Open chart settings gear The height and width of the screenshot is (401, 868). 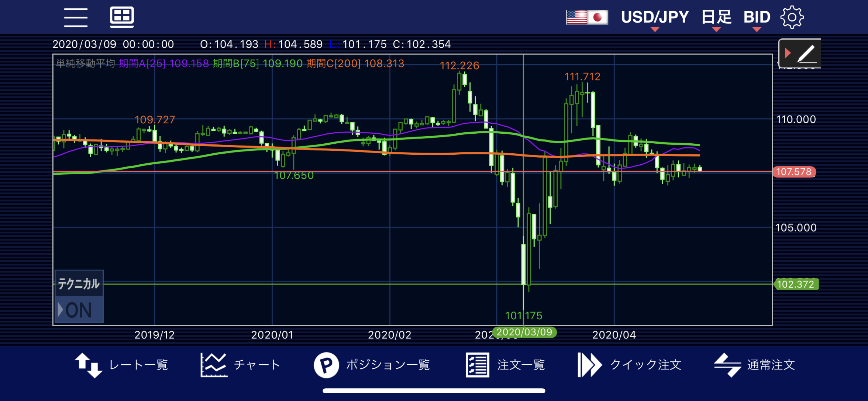(792, 17)
